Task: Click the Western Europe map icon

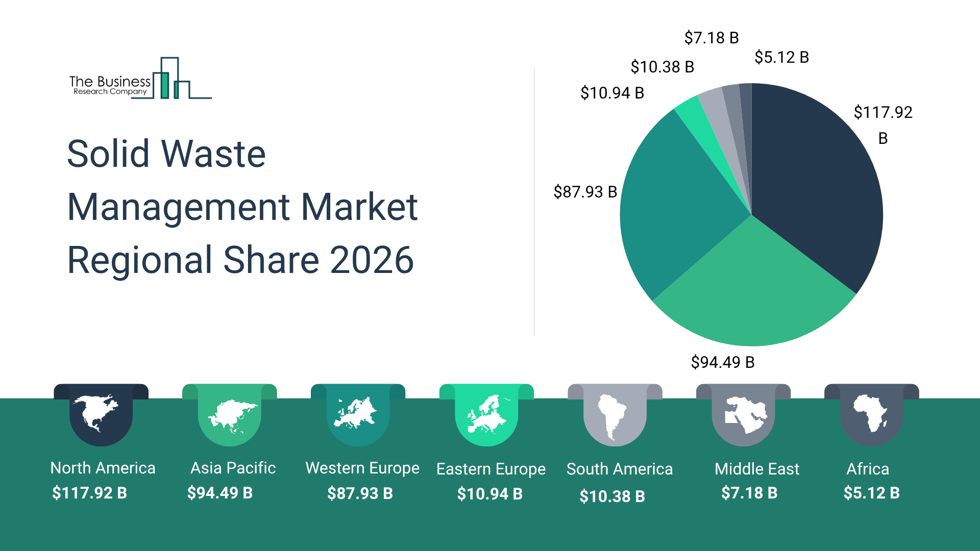Action: (x=356, y=413)
